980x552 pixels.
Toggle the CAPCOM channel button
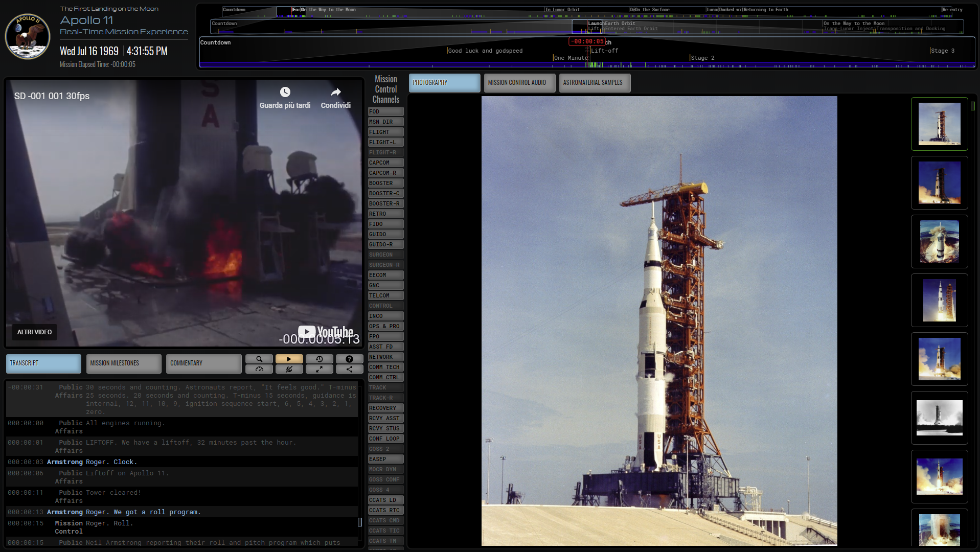point(385,163)
